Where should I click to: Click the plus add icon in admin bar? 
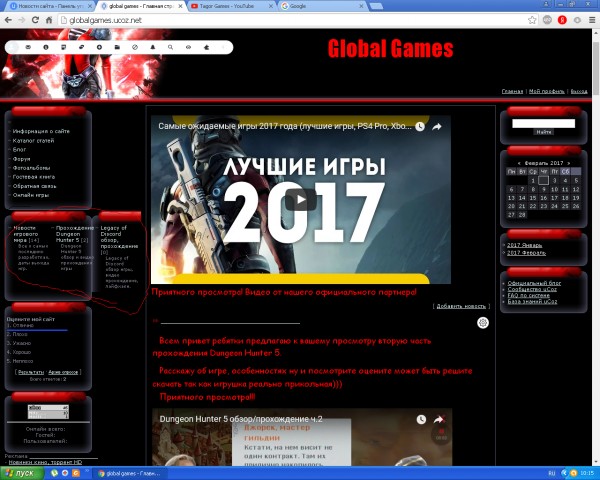tap(99, 47)
